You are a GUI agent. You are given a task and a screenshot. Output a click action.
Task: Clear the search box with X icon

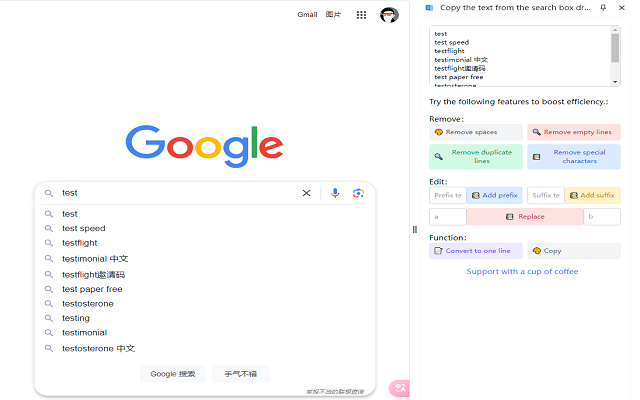click(x=306, y=193)
